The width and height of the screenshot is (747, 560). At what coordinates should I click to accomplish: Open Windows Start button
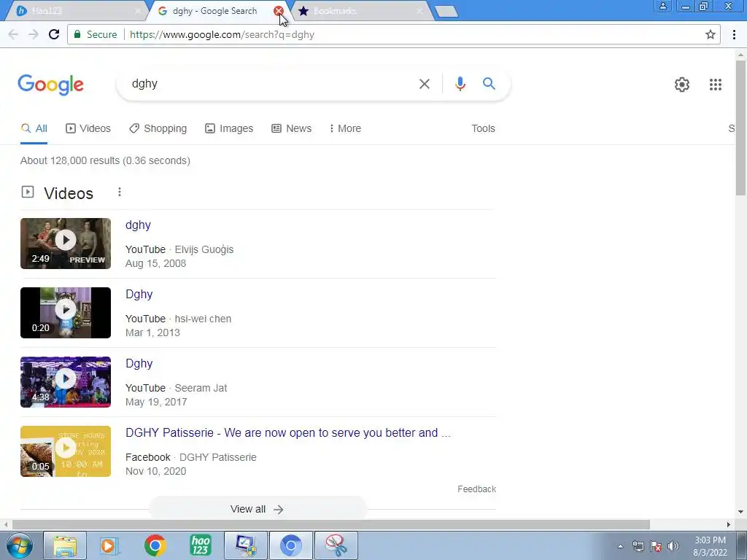(19, 545)
